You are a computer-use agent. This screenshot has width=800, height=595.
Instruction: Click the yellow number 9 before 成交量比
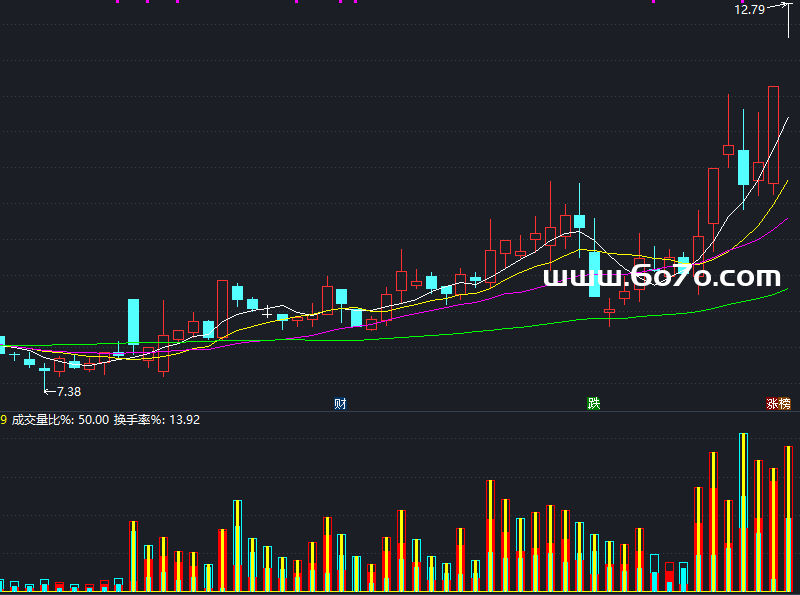pyautogui.click(x=4, y=420)
